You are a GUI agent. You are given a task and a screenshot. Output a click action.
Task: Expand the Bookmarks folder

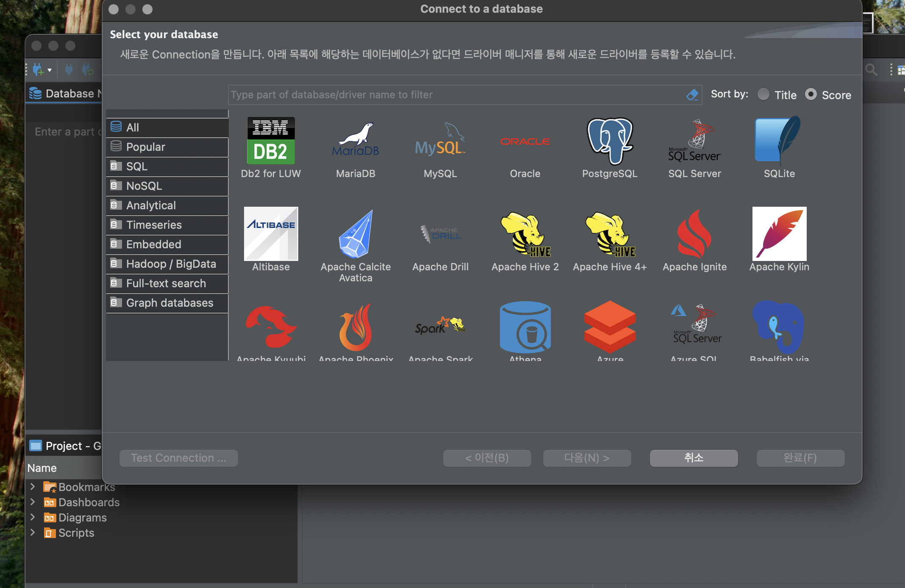coord(33,487)
